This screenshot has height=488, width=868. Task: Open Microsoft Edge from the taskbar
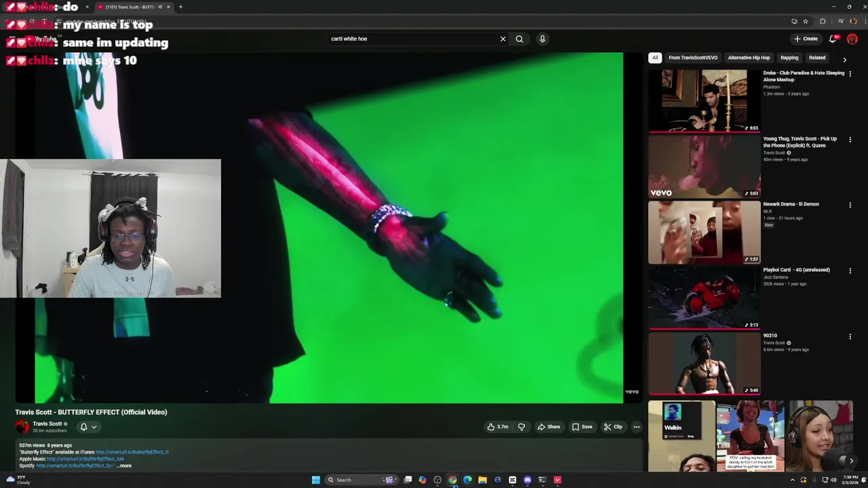467,480
